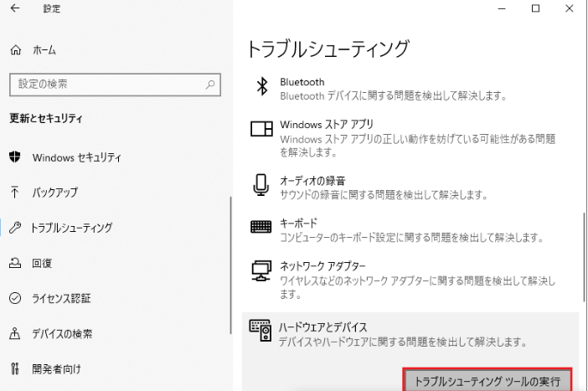This screenshot has height=391, width=588.
Task: Select ハードウェアとデバイス troubleshooter title
Action: 322,327
